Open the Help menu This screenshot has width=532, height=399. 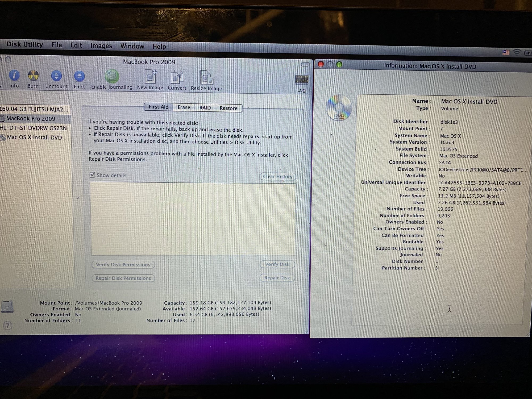(159, 47)
